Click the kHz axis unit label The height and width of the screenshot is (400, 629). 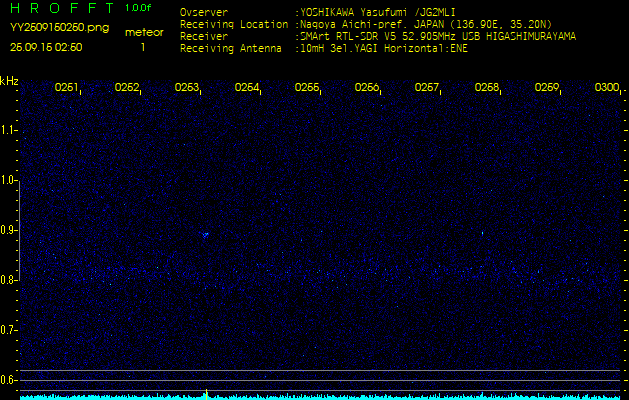pos(9,80)
